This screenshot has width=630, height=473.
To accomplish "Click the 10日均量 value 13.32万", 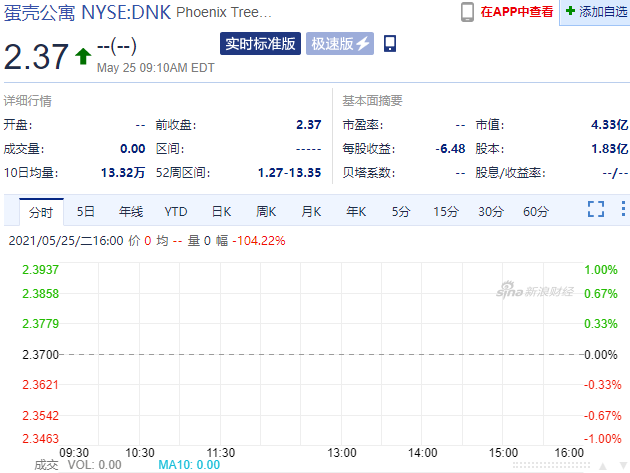I will click(123, 173).
